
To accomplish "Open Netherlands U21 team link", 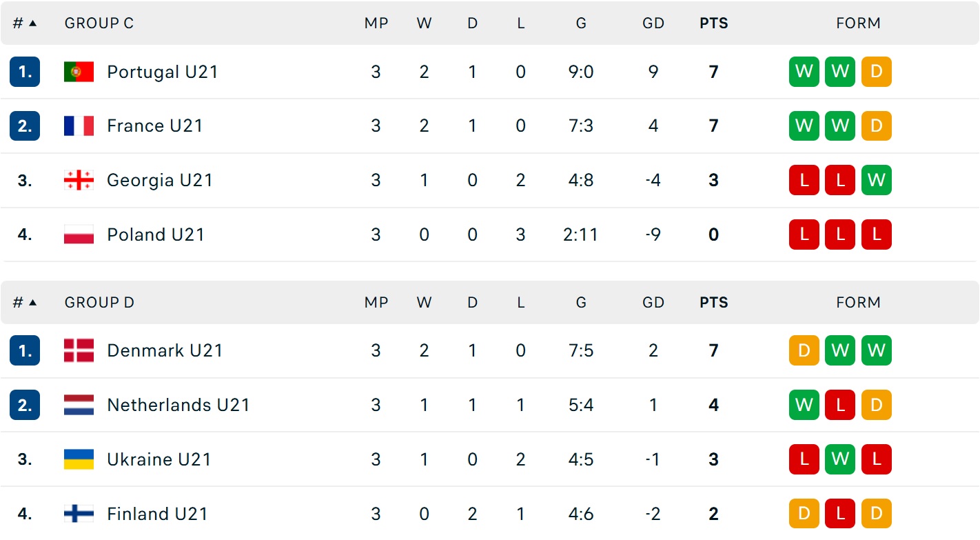I will pos(178,406).
